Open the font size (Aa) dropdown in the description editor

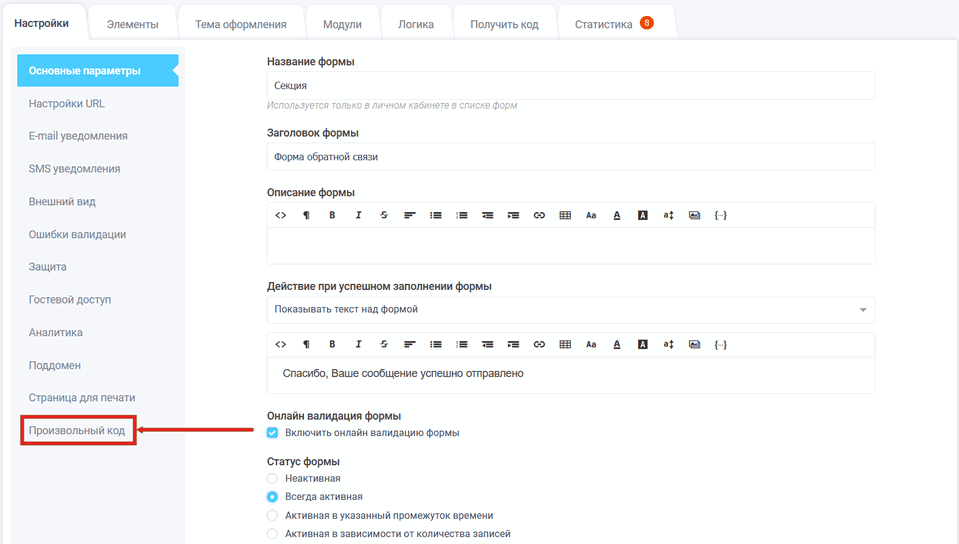591,216
